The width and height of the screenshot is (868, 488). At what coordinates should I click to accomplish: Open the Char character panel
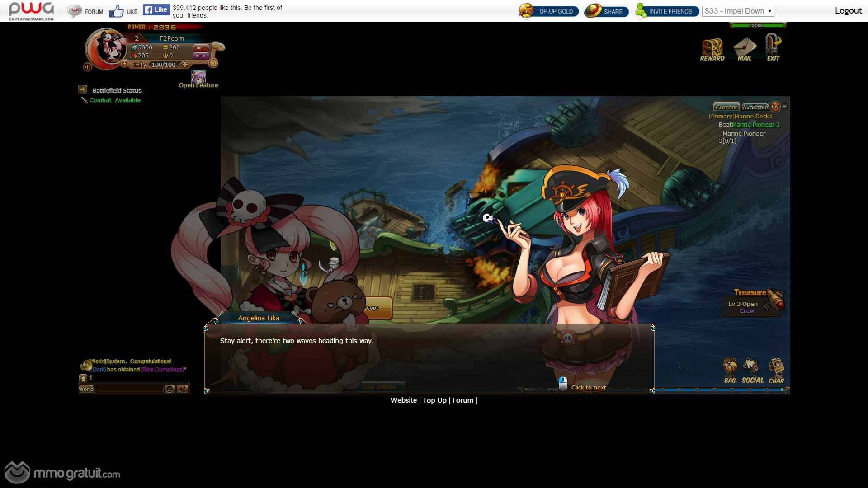776,371
